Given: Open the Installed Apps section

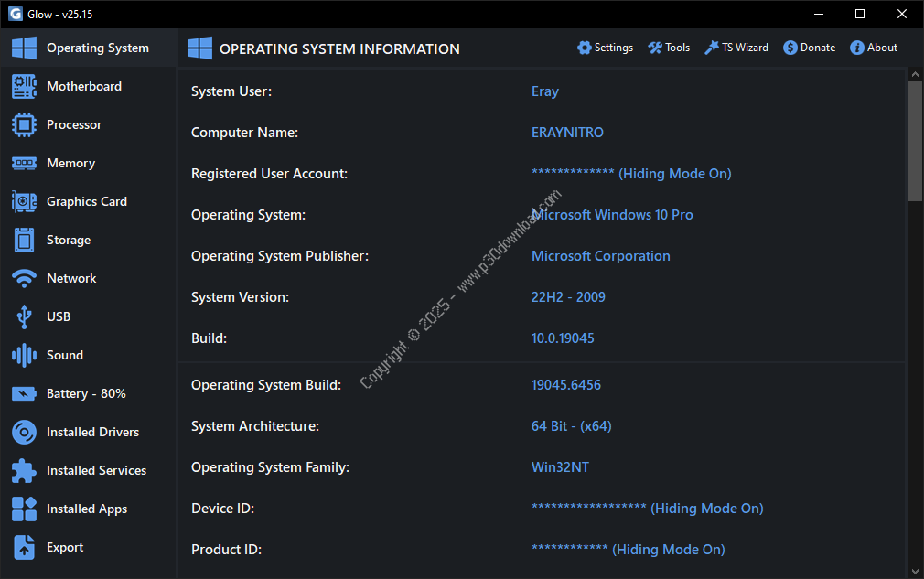Looking at the screenshot, I should (x=87, y=509).
